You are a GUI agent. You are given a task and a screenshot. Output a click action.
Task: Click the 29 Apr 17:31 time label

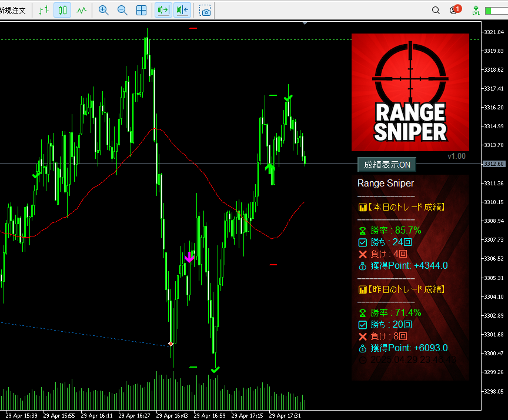(x=285, y=415)
